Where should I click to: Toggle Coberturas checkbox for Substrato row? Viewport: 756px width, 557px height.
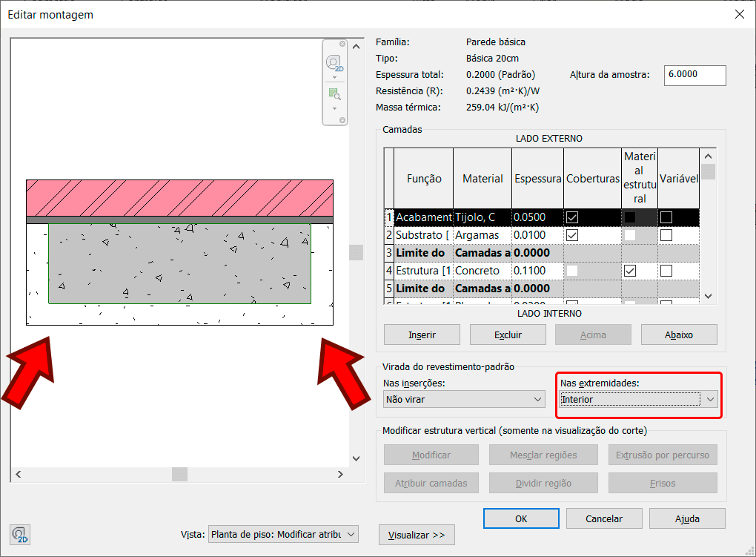click(572, 235)
